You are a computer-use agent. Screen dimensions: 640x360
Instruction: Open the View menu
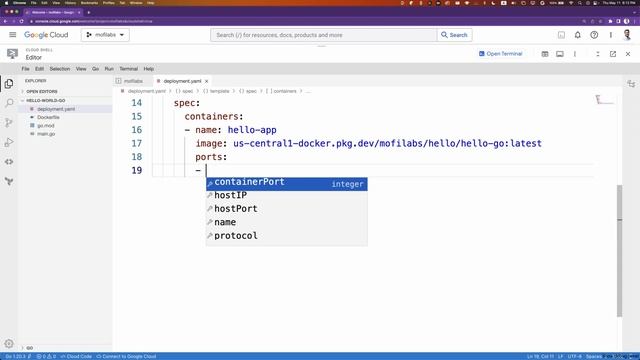(x=81, y=69)
